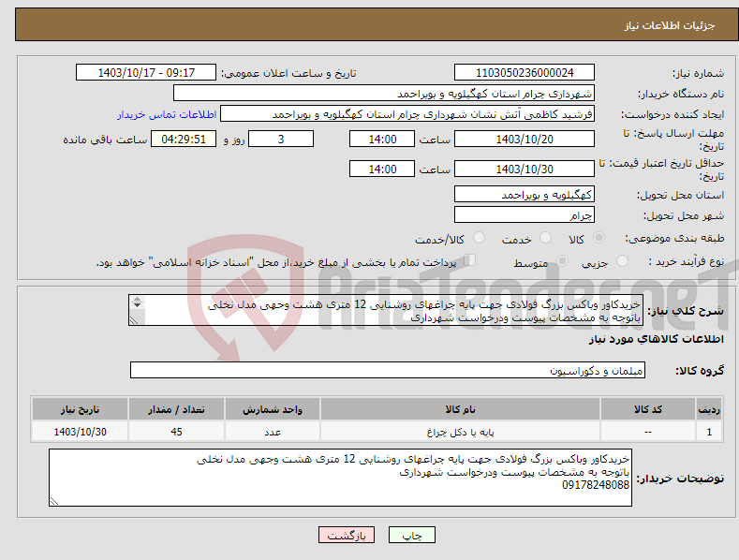The image size is (739, 560).
Task: Click the واحد شمارش column header
Action: pos(273,409)
